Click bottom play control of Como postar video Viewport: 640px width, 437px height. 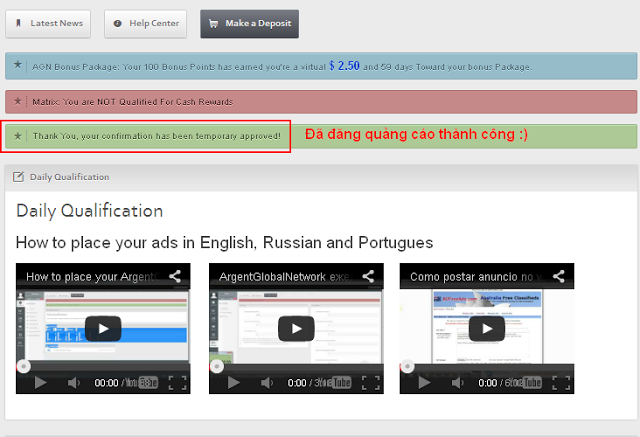[424, 383]
